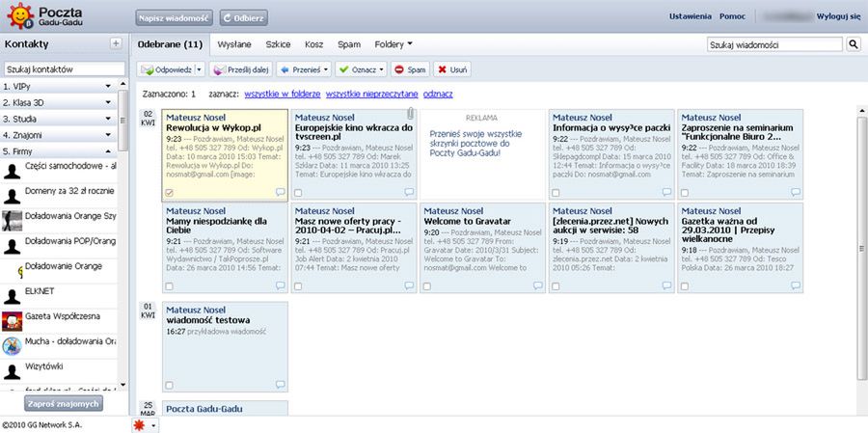Check Welcome to Gravatar message checkbox
Viewport: 868px width, 433px height.
click(x=427, y=286)
